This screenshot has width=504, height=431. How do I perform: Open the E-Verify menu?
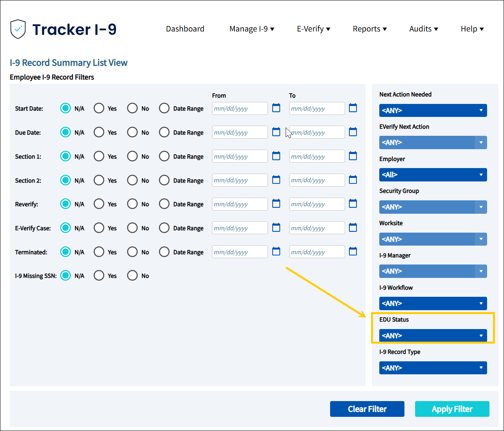[314, 29]
